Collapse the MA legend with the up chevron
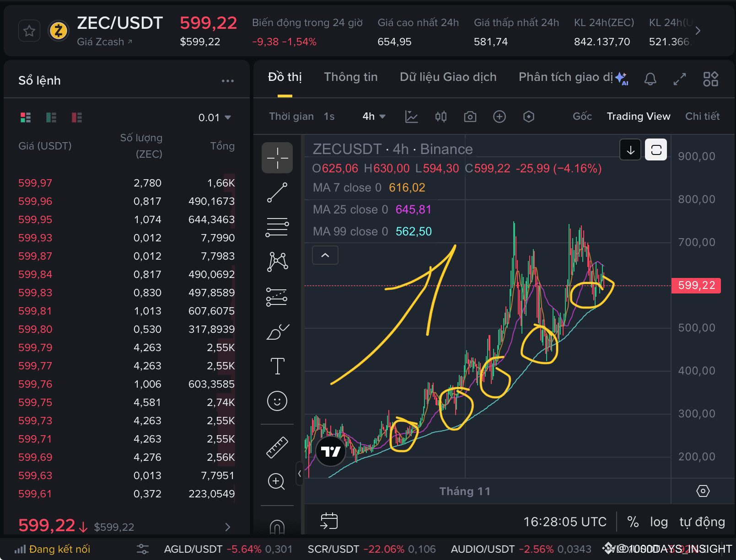This screenshot has height=560, width=736. (x=325, y=255)
